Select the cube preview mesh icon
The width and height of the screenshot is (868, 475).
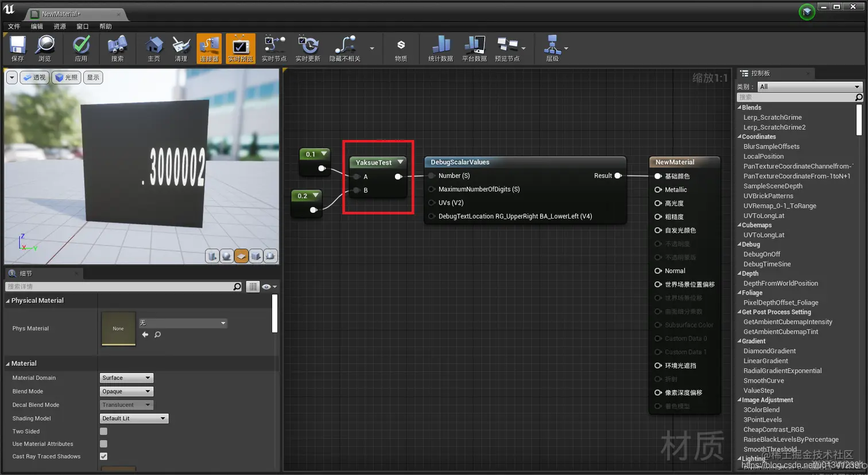click(x=255, y=256)
